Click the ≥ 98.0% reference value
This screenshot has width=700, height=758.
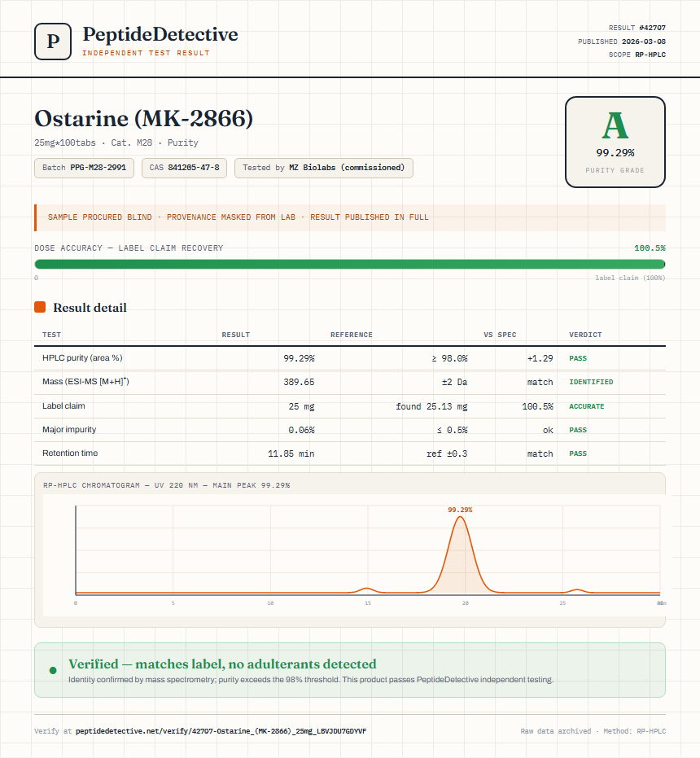pyautogui.click(x=449, y=358)
